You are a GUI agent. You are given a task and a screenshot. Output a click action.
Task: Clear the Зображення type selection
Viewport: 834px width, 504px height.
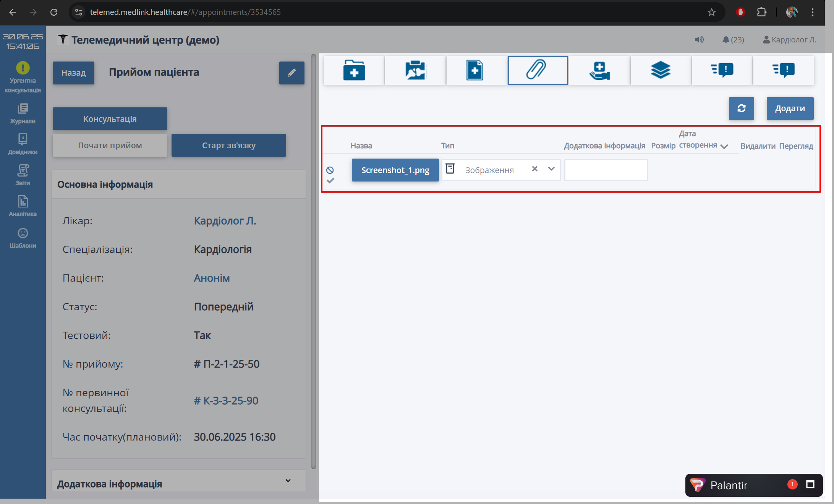coord(534,169)
